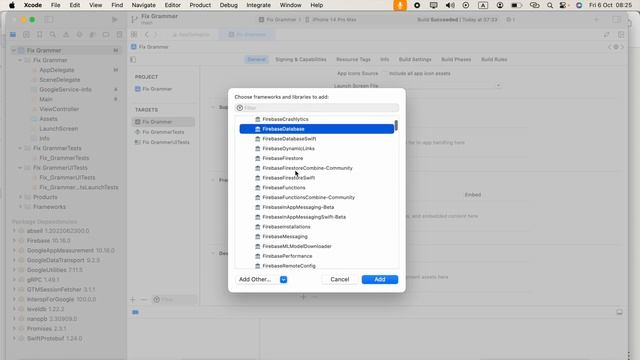Open Control Center from the menu bar

563,5
